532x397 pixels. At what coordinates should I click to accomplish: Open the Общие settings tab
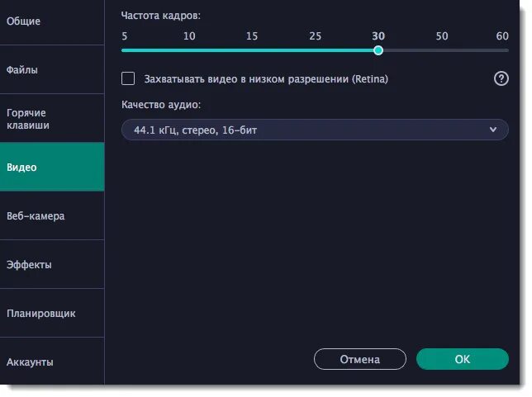[x=52, y=21]
